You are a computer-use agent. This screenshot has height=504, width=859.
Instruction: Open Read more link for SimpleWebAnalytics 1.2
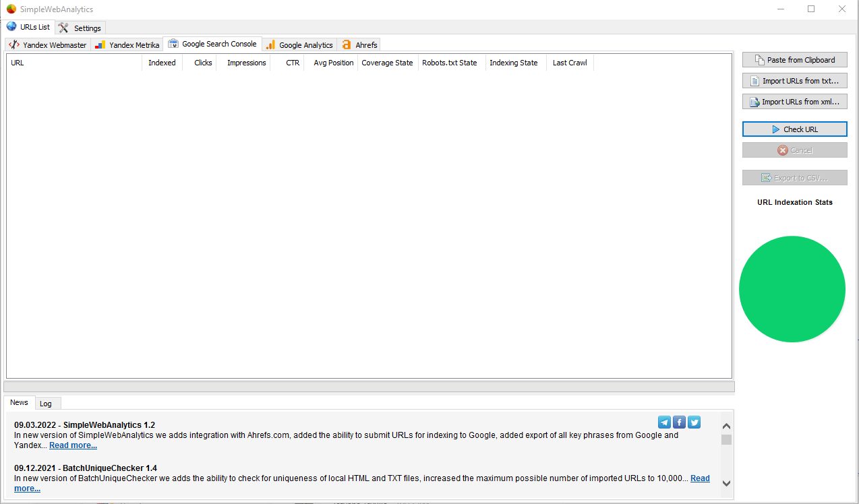tap(73, 445)
